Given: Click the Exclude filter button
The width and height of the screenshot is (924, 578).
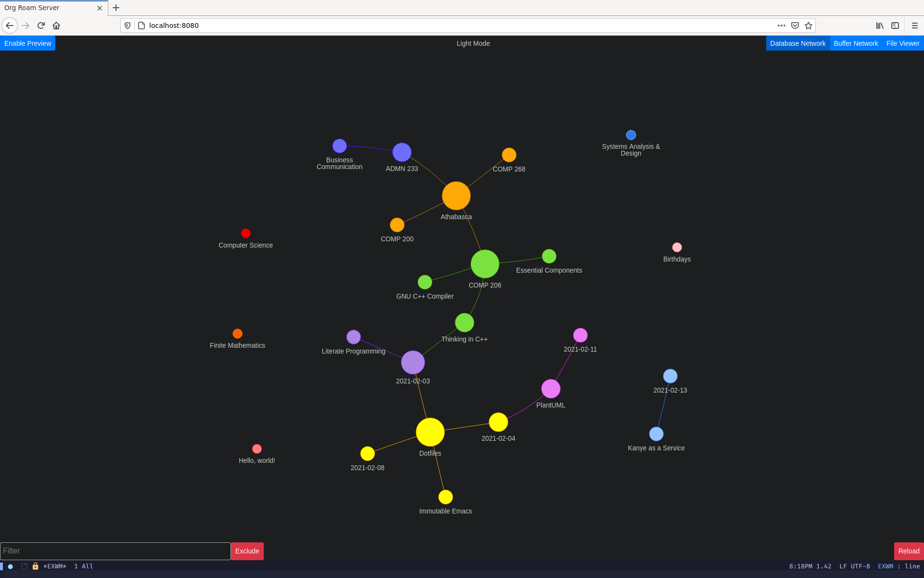Looking at the screenshot, I should click(247, 551).
